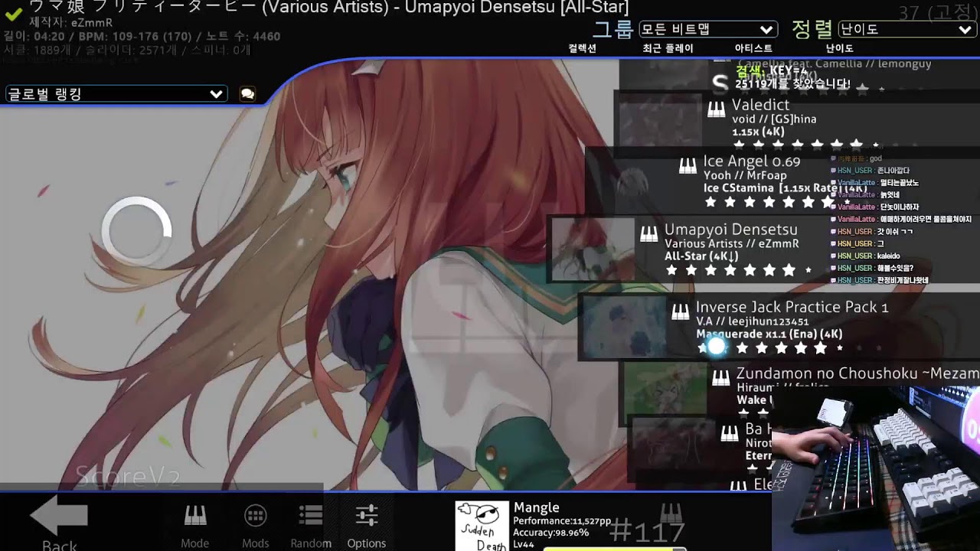Switch to the 최근 플레이 tab
The width and height of the screenshot is (980, 551).
pos(668,48)
